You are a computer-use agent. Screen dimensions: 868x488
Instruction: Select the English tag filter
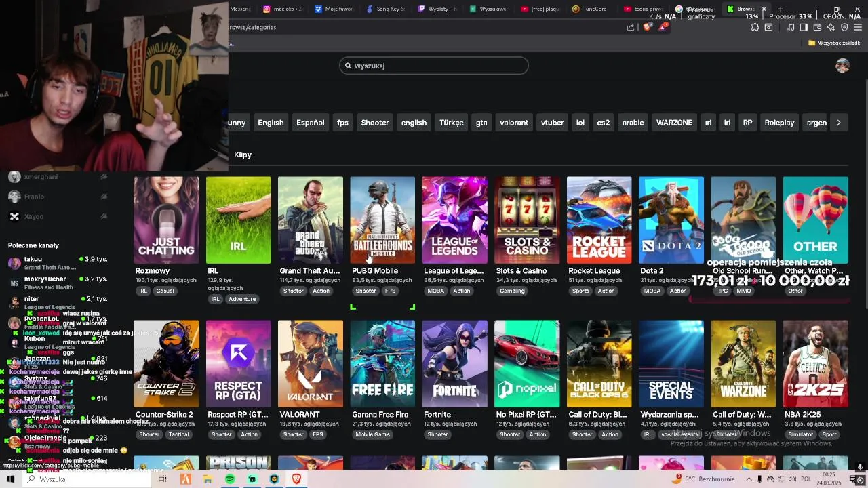tap(271, 123)
